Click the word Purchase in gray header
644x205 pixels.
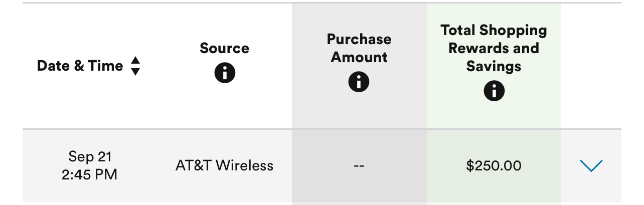click(x=359, y=39)
